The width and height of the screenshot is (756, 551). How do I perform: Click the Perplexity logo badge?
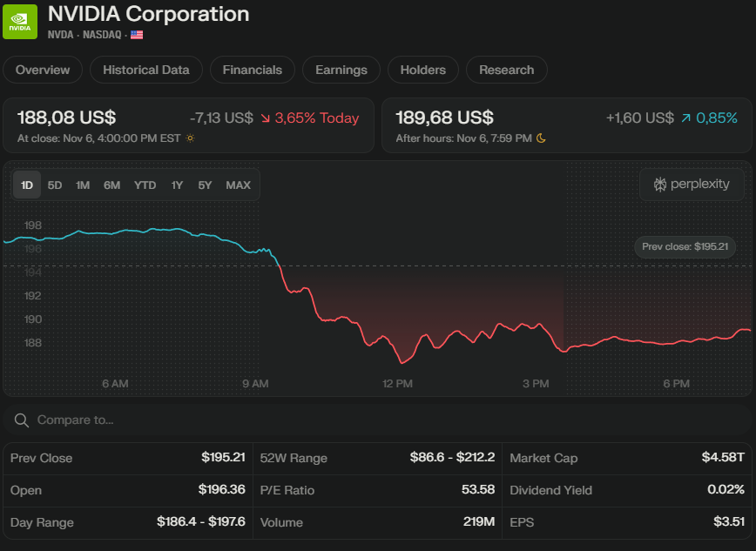click(692, 185)
